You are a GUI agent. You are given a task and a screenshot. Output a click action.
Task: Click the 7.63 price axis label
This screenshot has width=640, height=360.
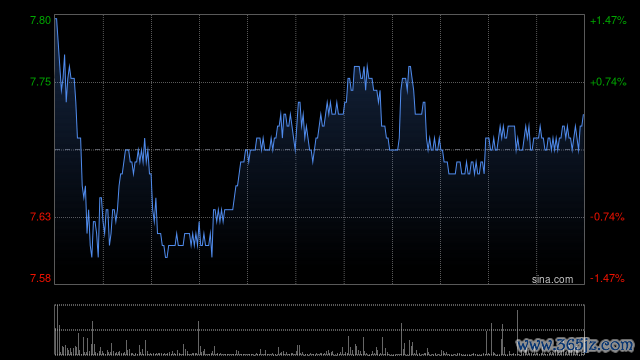click(40, 217)
